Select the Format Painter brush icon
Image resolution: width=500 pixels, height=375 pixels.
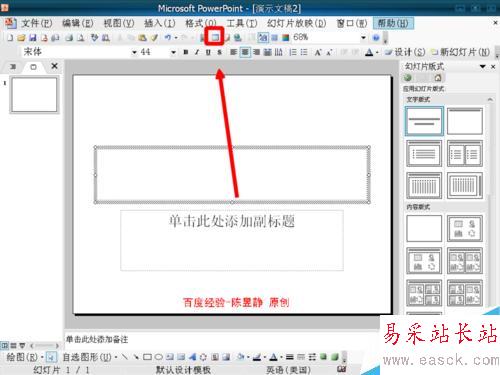[x=154, y=38]
